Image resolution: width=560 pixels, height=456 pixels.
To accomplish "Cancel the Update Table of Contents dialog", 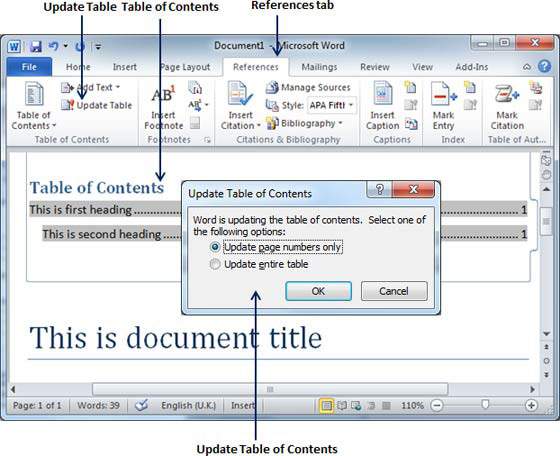I will pyautogui.click(x=394, y=291).
